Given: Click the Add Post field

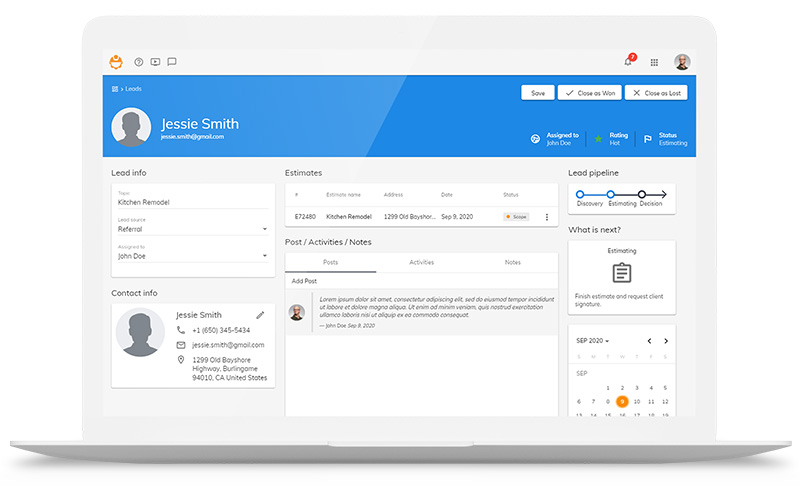Looking at the screenshot, I should [421, 281].
